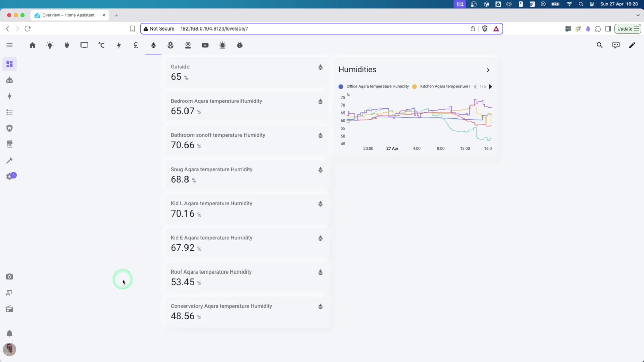Open the Settings gear with notifications badge
This screenshot has width=644, height=362.
point(10,176)
